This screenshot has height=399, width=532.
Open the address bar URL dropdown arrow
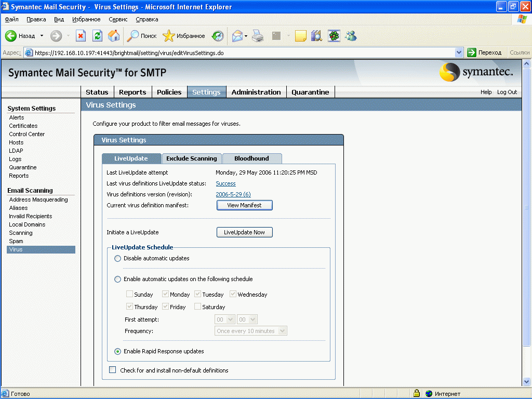[x=459, y=52]
